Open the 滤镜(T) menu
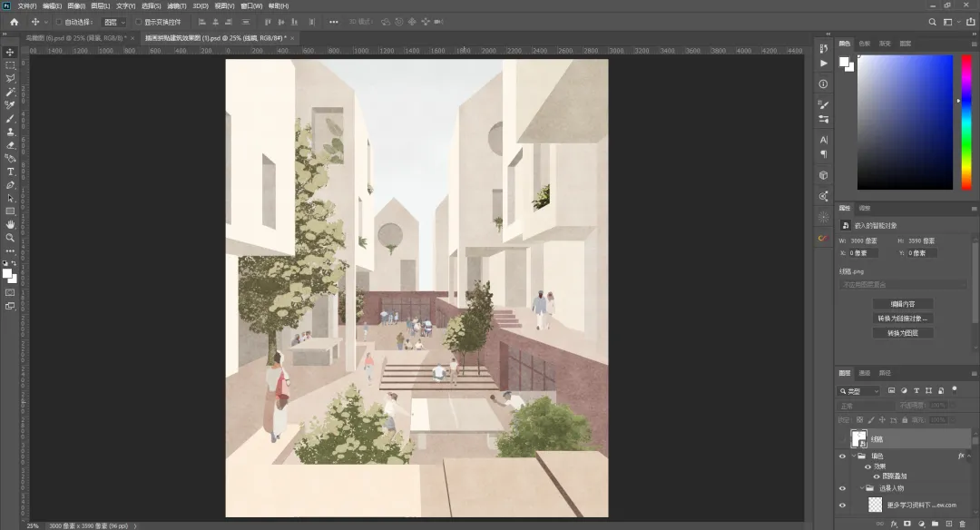The image size is (980, 530). [x=176, y=6]
